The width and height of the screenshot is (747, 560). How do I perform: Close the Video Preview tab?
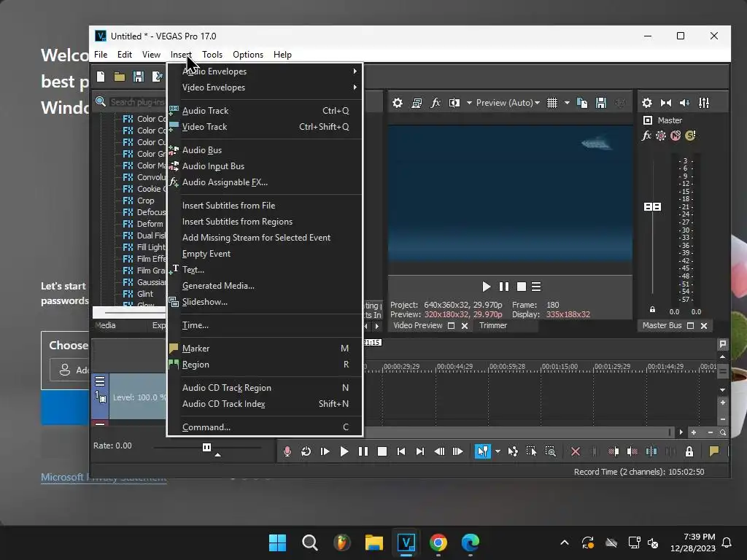point(465,326)
